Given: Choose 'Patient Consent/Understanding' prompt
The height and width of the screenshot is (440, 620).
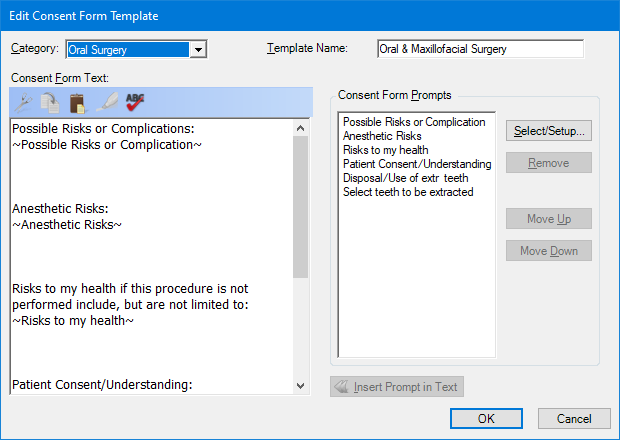Looking at the screenshot, I should click(417, 164).
